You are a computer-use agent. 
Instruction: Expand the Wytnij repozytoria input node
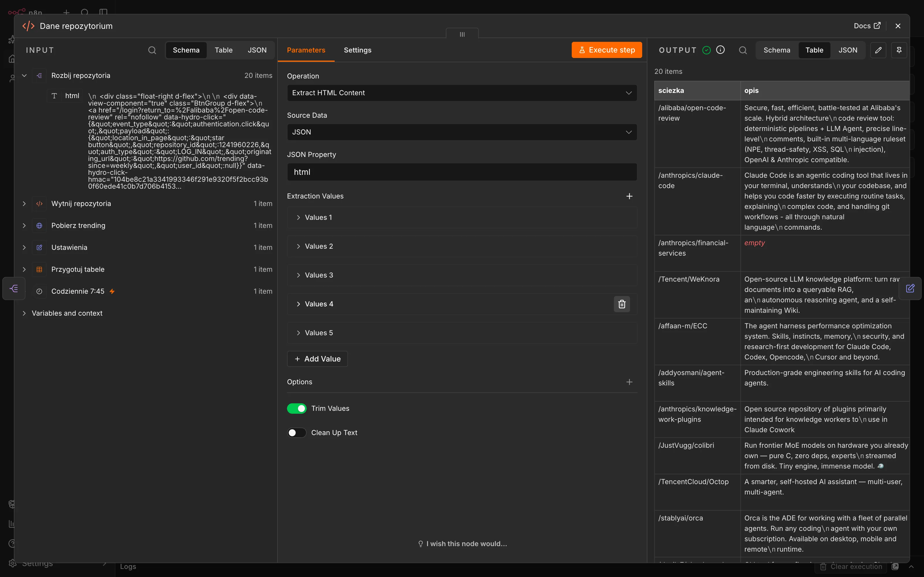(x=24, y=204)
